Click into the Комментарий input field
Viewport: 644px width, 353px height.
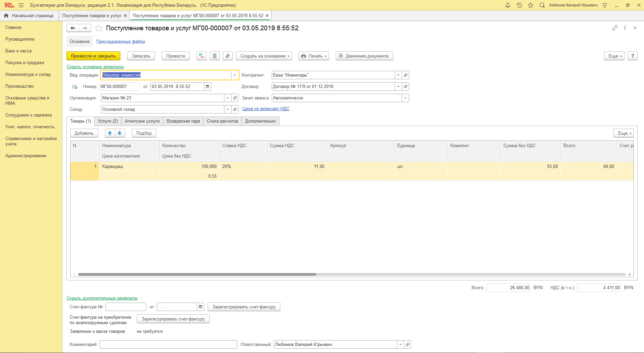168,345
